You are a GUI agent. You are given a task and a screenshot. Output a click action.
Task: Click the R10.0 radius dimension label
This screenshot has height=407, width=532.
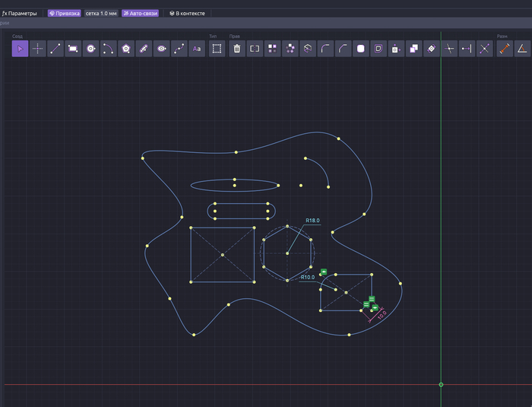[307, 277]
